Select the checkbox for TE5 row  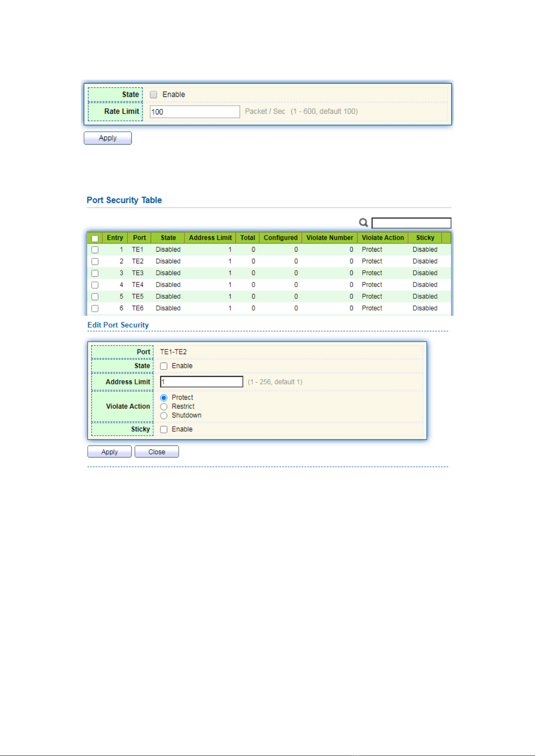point(95,296)
